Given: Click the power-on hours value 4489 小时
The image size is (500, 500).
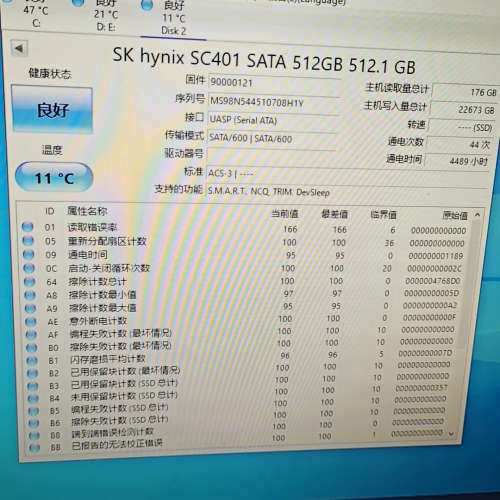Looking at the screenshot, I should coord(457,161).
